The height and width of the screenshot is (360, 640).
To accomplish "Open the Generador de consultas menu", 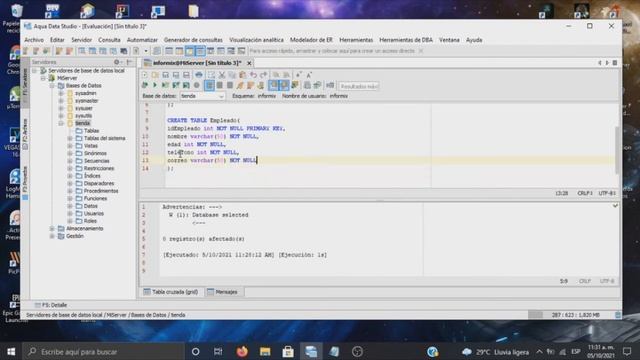I will click(x=193, y=40).
